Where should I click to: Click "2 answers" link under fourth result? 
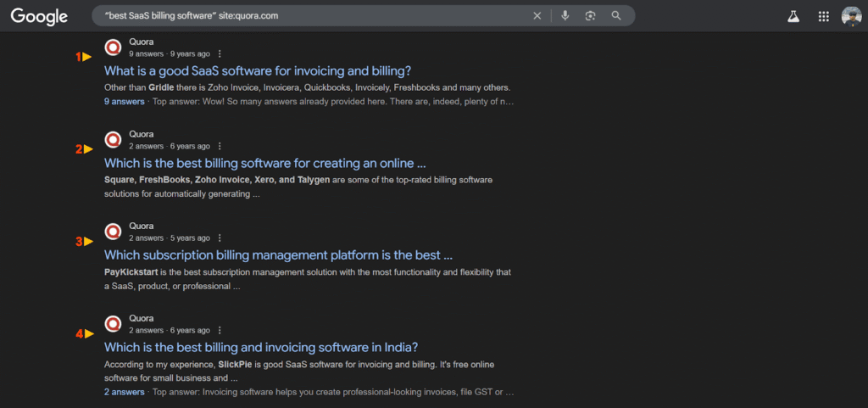[124, 393]
